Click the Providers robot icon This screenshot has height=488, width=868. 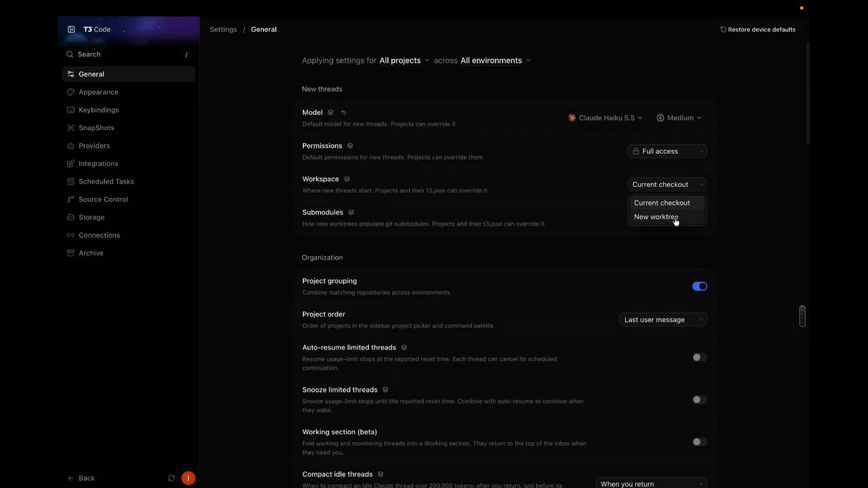pos(71,146)
